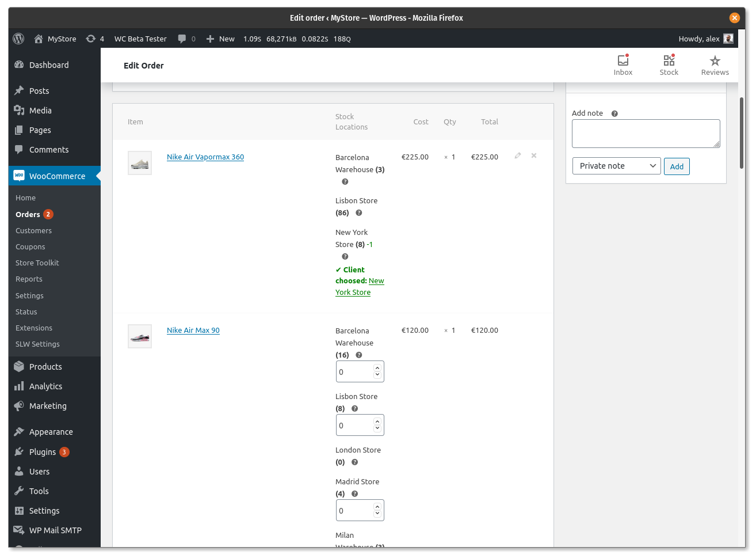This screenshot has width=756, height=558.
Task: Open MyStore home icon link
Action: [x=39, y=39]
